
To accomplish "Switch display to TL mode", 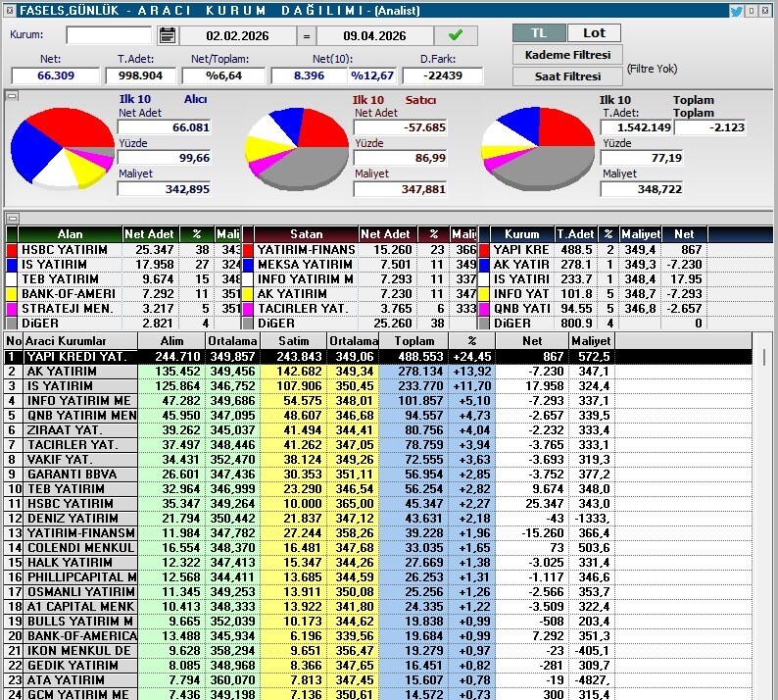I will click(538, 33).
